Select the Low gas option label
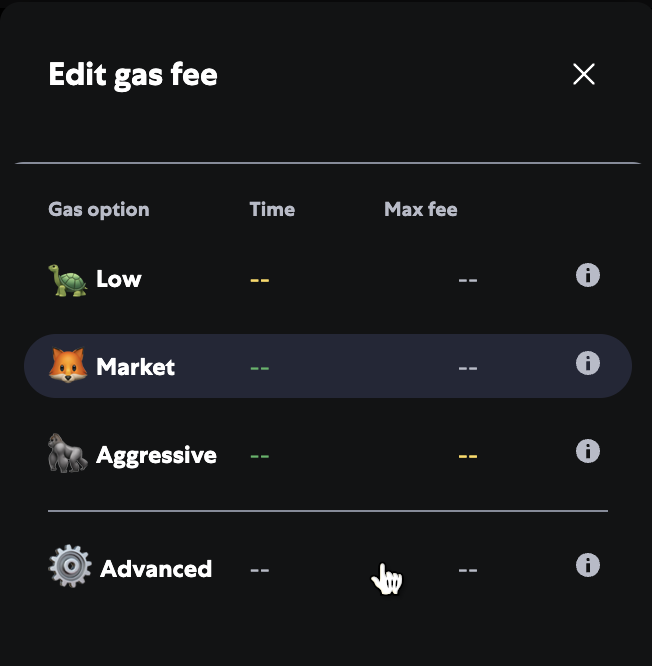Viewport: 652px width, 666px height. tap(119, 279)
